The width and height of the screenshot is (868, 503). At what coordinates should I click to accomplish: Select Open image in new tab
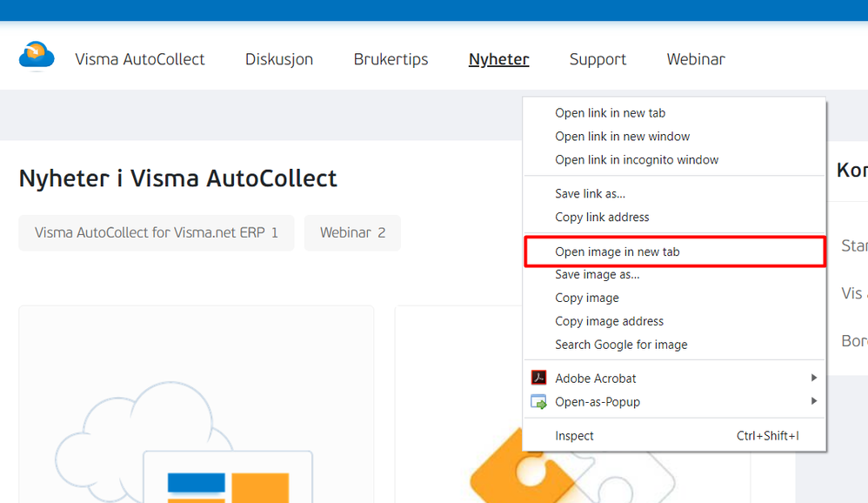click(x=674, y=251)
